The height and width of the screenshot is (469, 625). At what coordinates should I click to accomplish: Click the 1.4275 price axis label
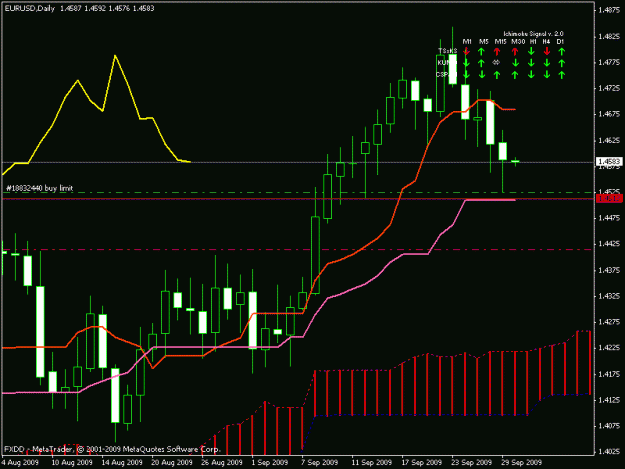pyautogui.click(x=609, y=322)
